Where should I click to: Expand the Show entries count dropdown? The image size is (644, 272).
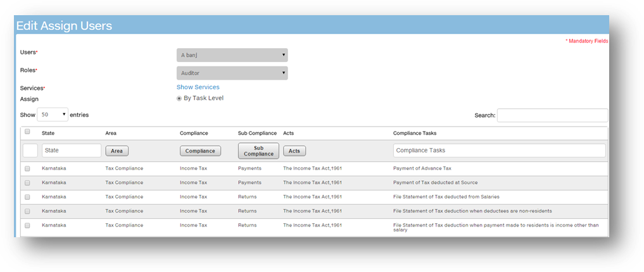tap(53, 114)
